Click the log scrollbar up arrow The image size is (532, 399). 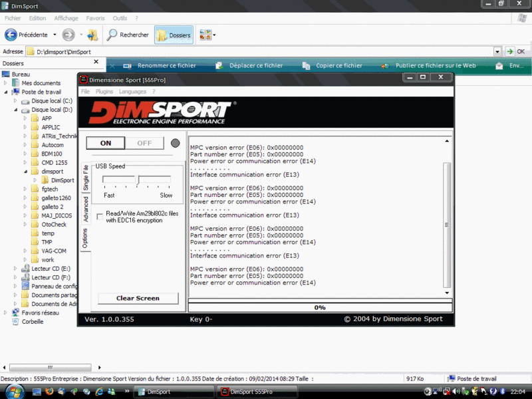pos(447,141)
